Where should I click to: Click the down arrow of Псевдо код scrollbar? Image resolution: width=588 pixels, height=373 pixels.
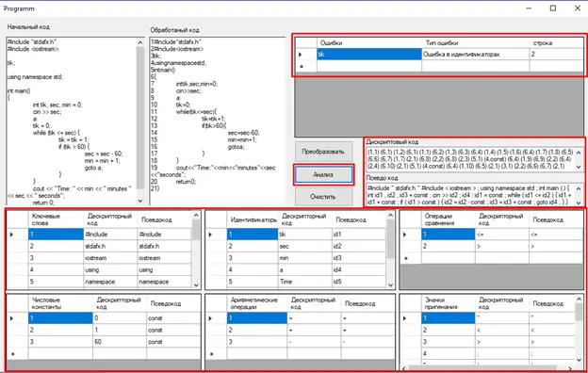click(579, 203)
